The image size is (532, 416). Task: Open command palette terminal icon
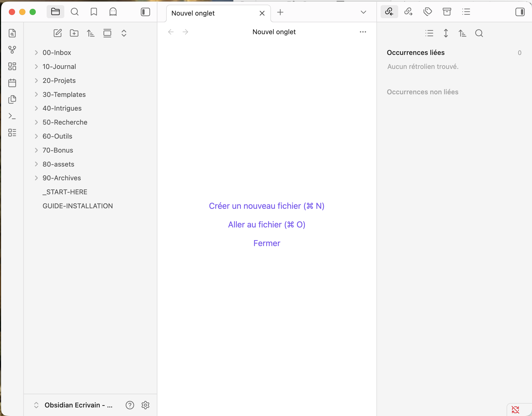tap(12, 116)
